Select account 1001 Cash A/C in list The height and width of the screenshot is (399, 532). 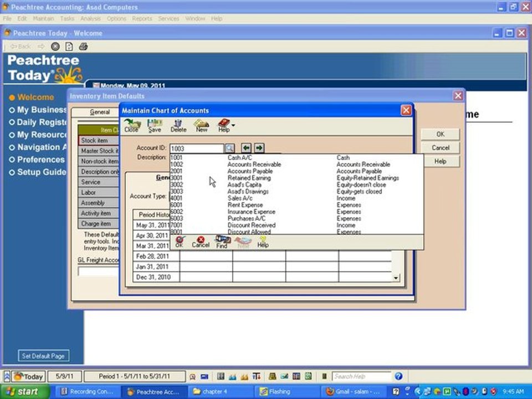296,158
